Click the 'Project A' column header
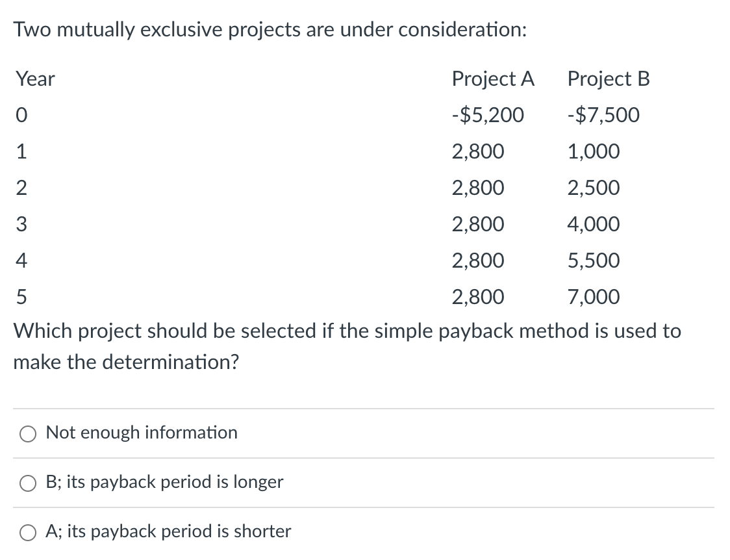The image size is (730, 560). (x=494, y=79)
